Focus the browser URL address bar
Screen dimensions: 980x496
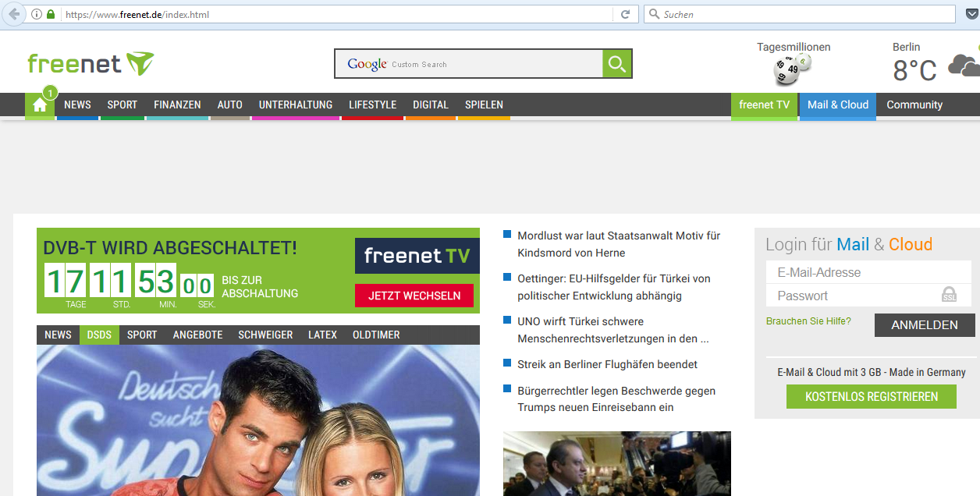click(x=336, y=14)
